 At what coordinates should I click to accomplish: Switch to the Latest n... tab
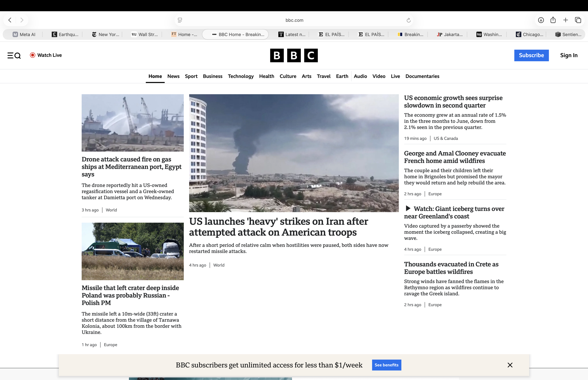coord(292,34)
